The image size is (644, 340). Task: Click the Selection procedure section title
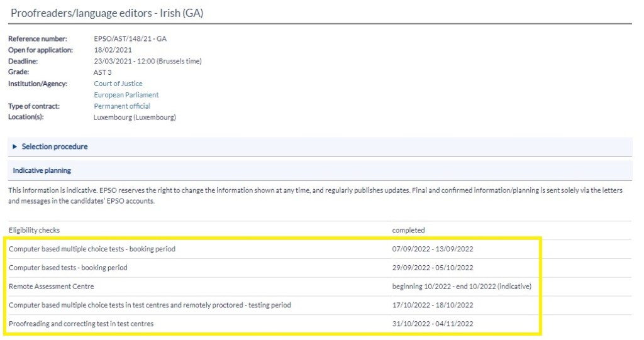tap(55, 146)
